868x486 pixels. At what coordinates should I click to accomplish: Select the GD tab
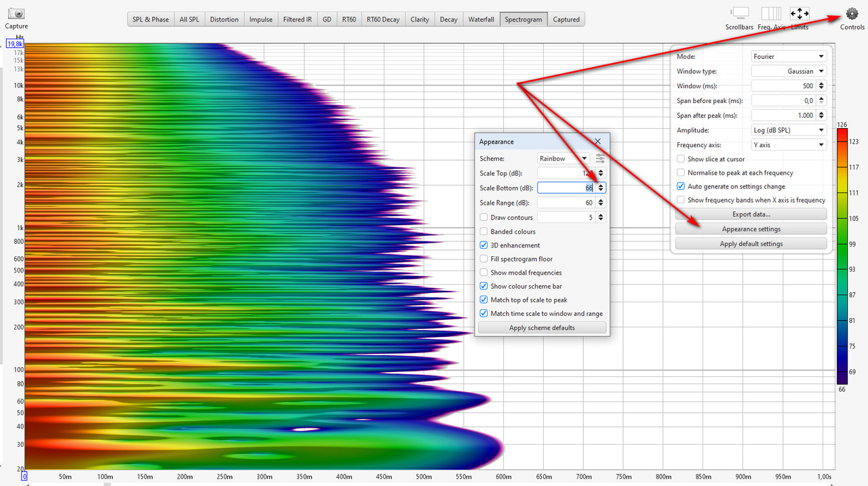tap(327, 20)
